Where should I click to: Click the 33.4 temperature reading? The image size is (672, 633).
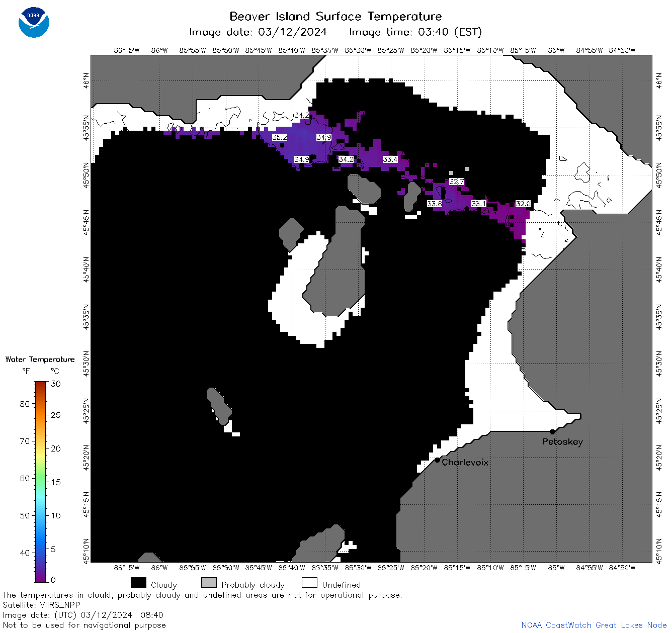coord(390,159)
